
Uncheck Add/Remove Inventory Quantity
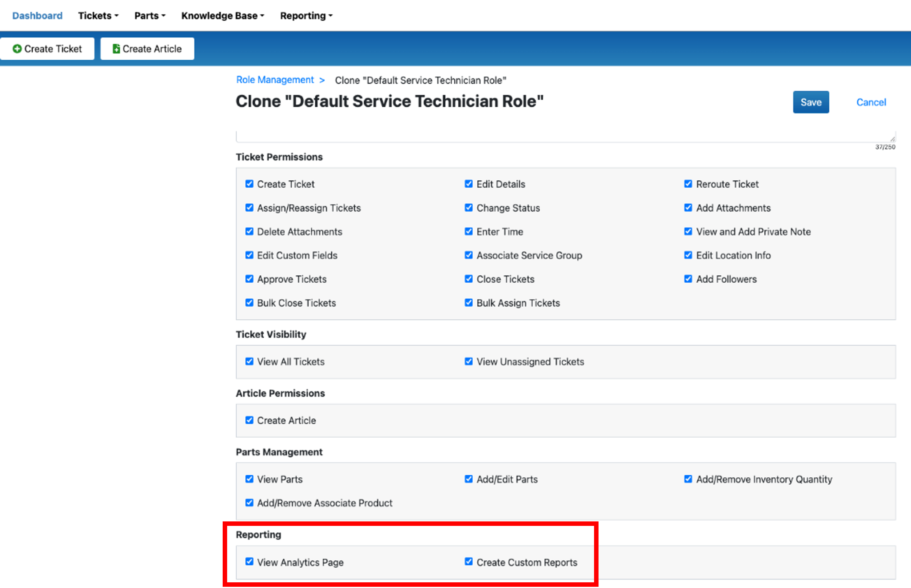pos(688,479)
